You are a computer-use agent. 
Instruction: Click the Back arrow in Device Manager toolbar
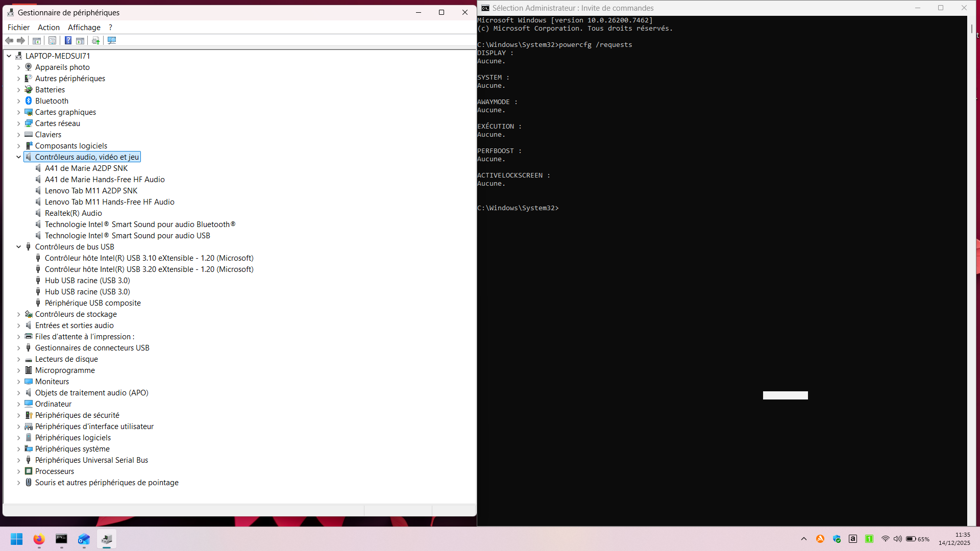(x=9, y=40)
